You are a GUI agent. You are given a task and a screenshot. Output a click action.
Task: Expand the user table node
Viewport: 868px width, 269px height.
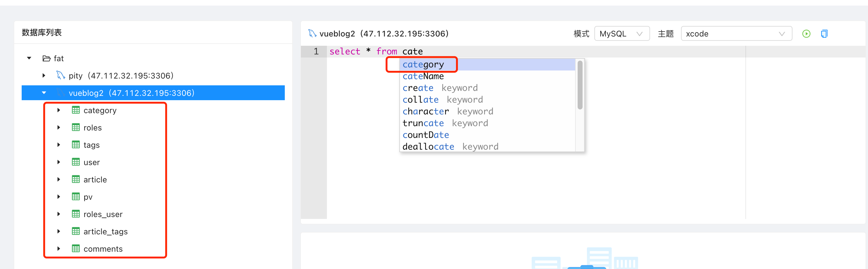(59, 162)
